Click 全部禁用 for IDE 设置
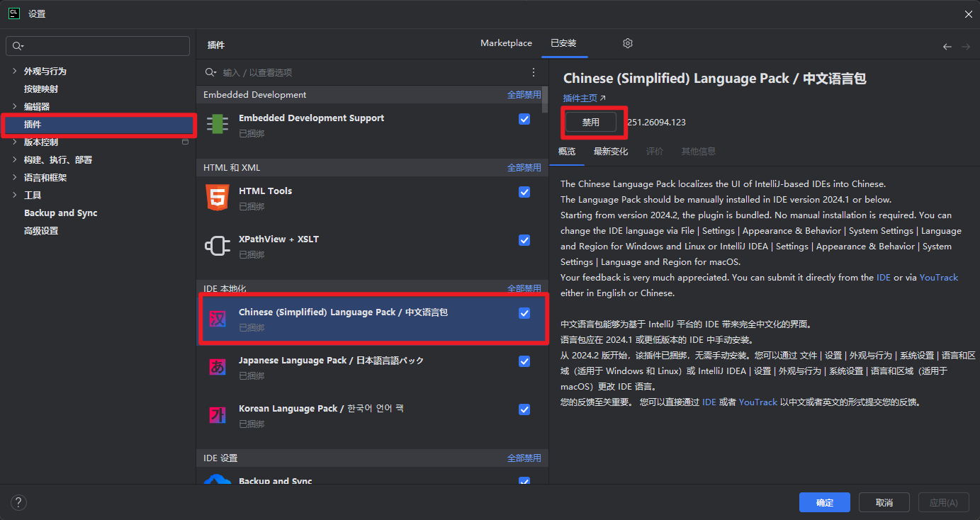Viewport: 980px width, 520px height. click(x=524, y=458)
